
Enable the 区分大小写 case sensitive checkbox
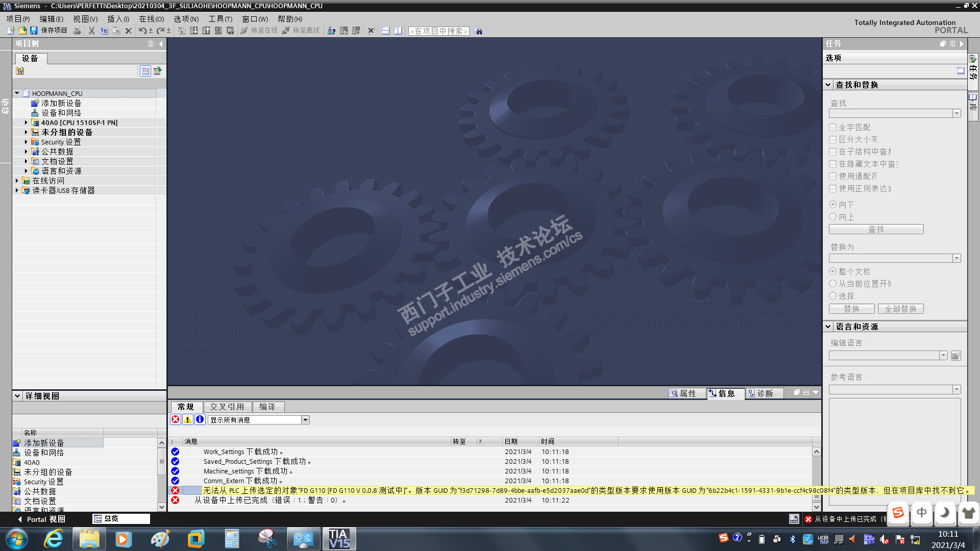pyautogui.click(x=833, y=140)
